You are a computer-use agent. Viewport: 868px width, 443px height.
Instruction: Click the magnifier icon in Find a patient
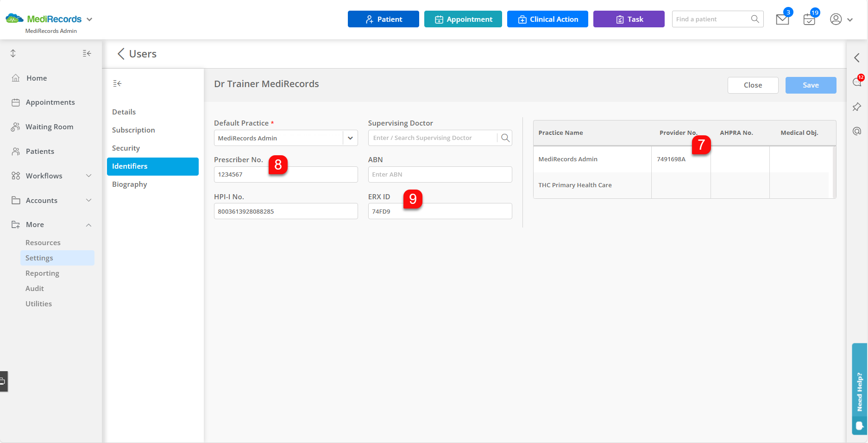point(755,19)
